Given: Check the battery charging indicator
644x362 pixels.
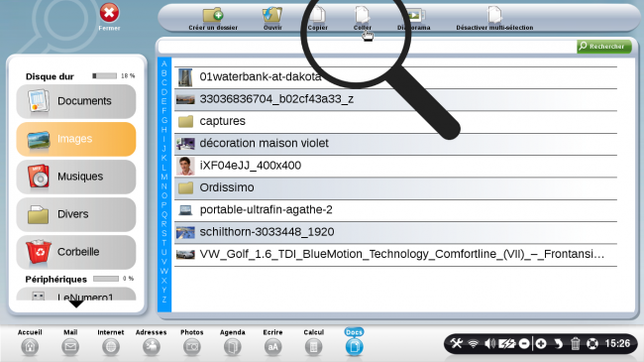Looking at the screenshot, I should point(507,343).
